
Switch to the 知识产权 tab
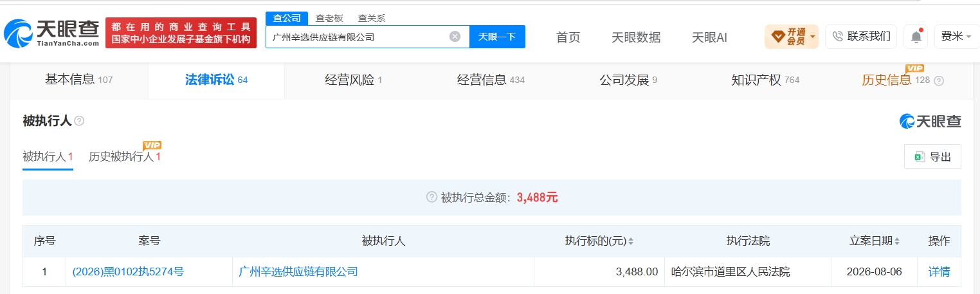click(765, 80)
